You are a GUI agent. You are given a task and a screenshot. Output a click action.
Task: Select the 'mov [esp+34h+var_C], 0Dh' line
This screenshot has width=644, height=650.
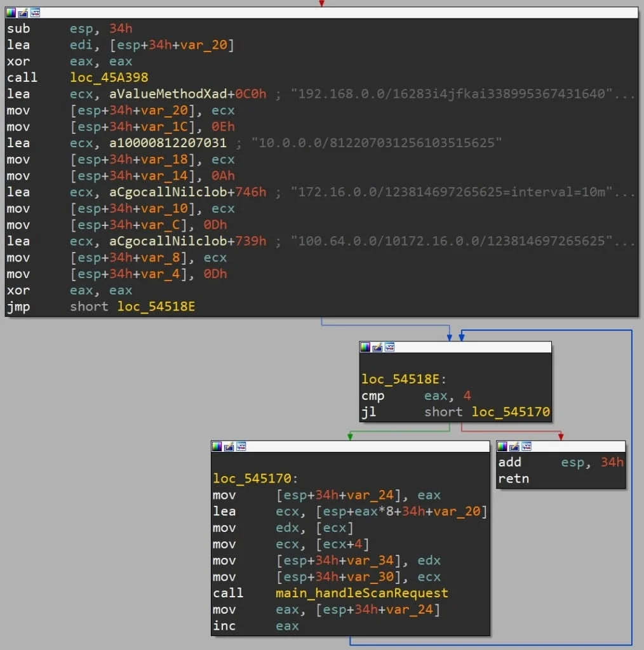(x=117, y=225)
